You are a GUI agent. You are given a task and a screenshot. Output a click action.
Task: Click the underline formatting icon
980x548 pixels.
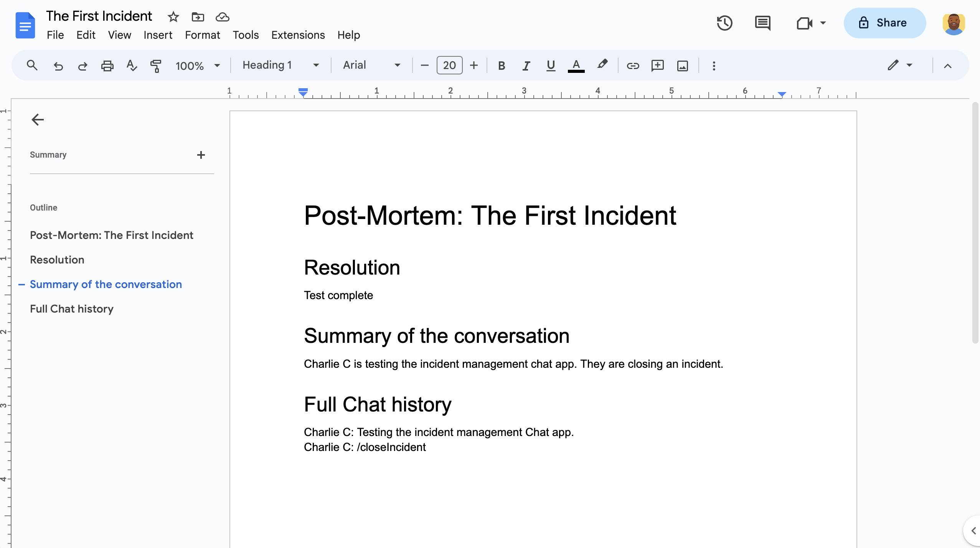[x=551, y=65]
